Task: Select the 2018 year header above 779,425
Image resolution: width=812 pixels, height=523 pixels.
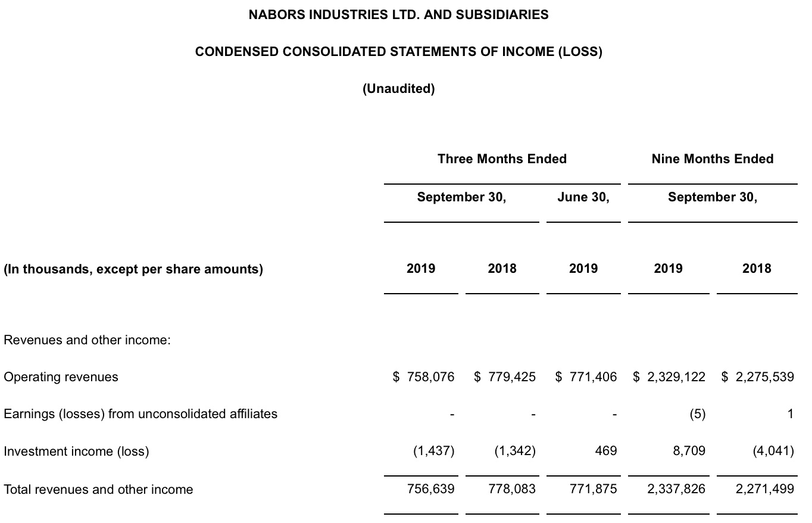Action: click(502, 269)
